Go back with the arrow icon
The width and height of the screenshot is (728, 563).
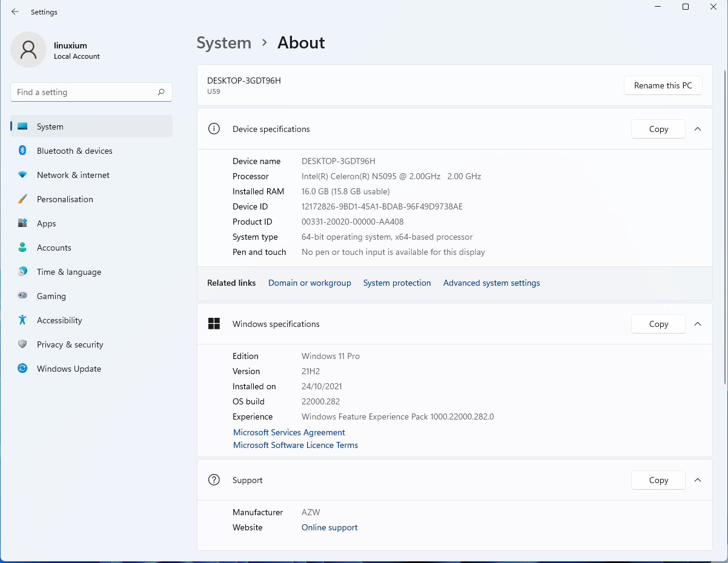coord(15,12)
